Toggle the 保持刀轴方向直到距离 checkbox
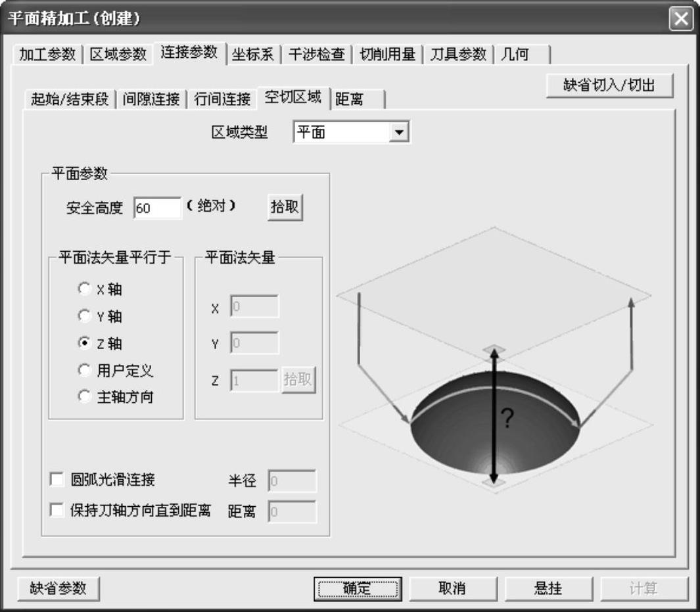 [x=57, y=510]
